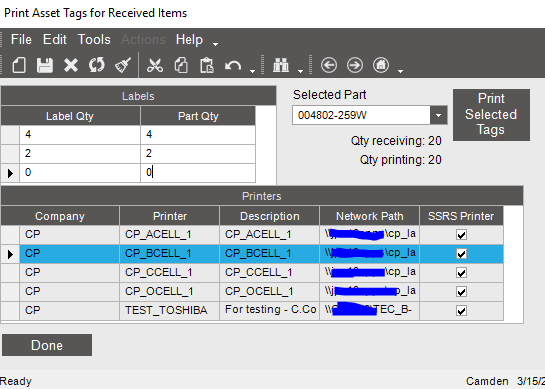Toggle SSRS Printer checkbox for CP_ACELL_1
This screenshot has height=389, width=545.
(x=461, y=235)
